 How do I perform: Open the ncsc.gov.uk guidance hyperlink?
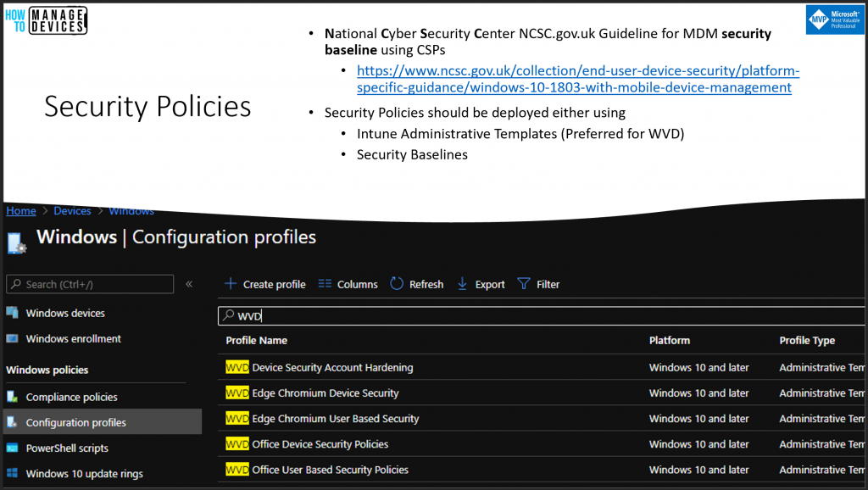click(x=578, y=79)
